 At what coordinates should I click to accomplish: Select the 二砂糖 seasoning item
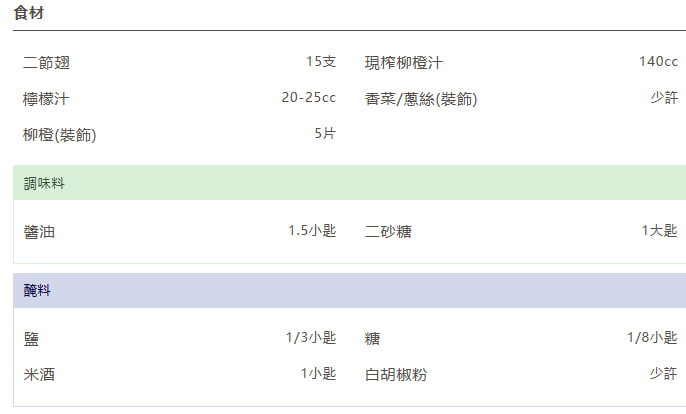point(388,231)
